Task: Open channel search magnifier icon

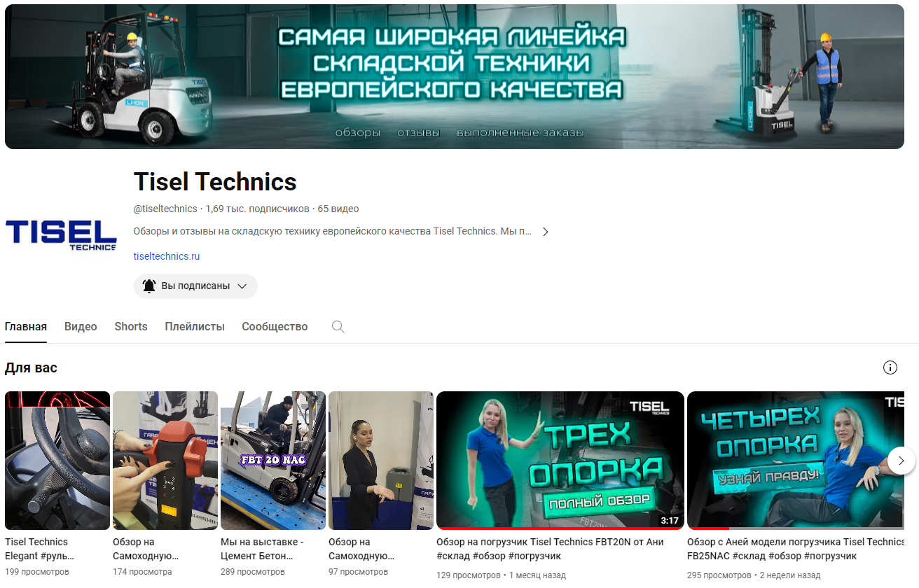Action: (338, 327)
